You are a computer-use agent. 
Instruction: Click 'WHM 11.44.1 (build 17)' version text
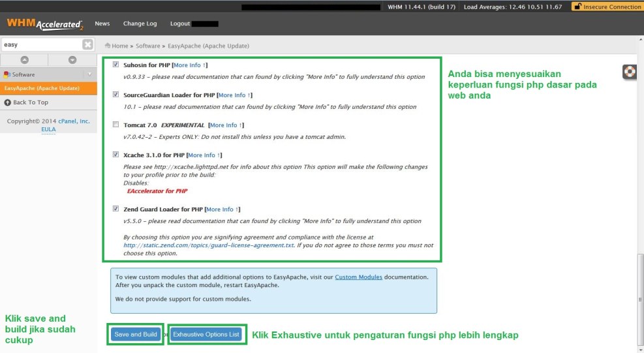point(422,7)
